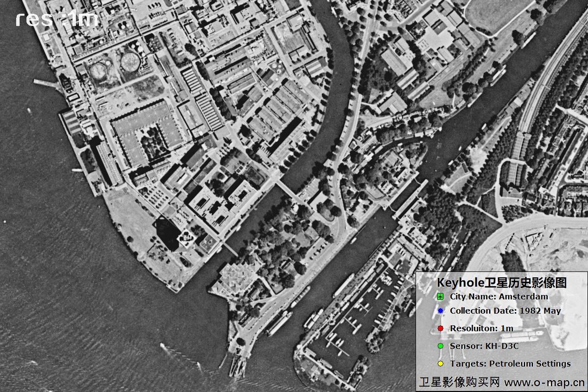588x392 pixels.
Task: Select the red dot next to Resoluiton
Action: [440, 328]
